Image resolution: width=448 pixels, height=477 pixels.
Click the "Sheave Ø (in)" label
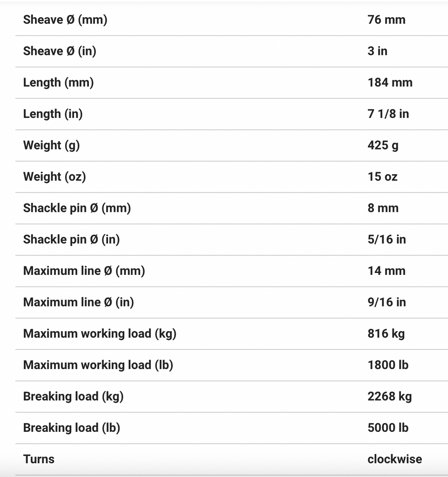point(60,51)
